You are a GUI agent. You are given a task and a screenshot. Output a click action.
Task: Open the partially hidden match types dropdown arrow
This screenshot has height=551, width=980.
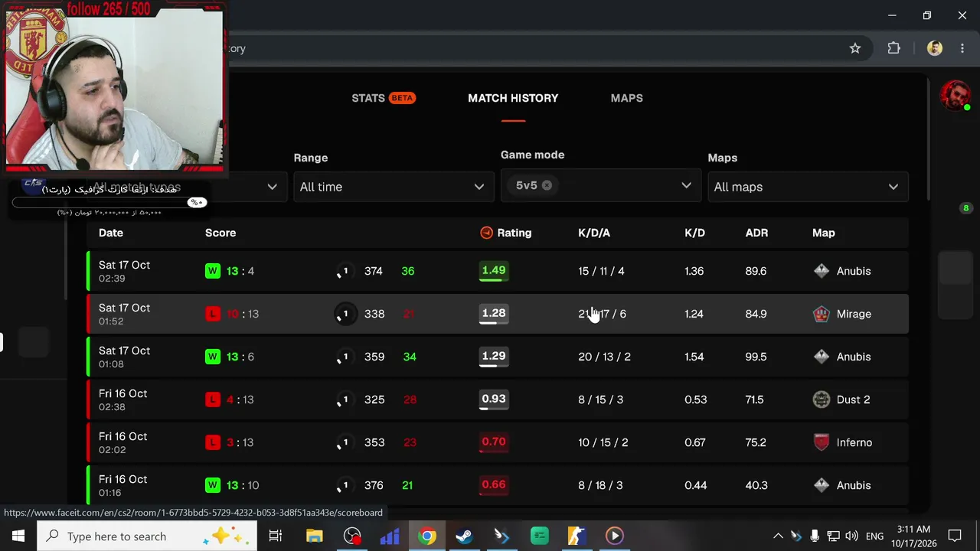point(272,187)
